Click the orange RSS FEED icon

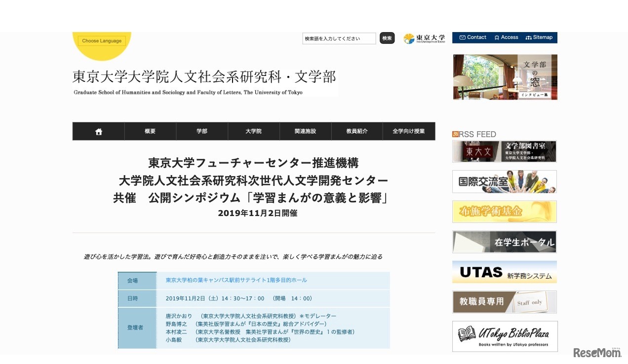pos(455,134)
